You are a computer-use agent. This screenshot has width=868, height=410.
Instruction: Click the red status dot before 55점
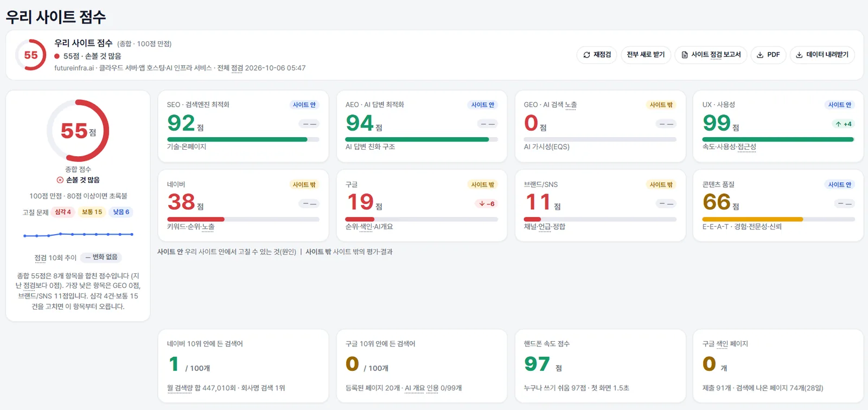point(57,56)
